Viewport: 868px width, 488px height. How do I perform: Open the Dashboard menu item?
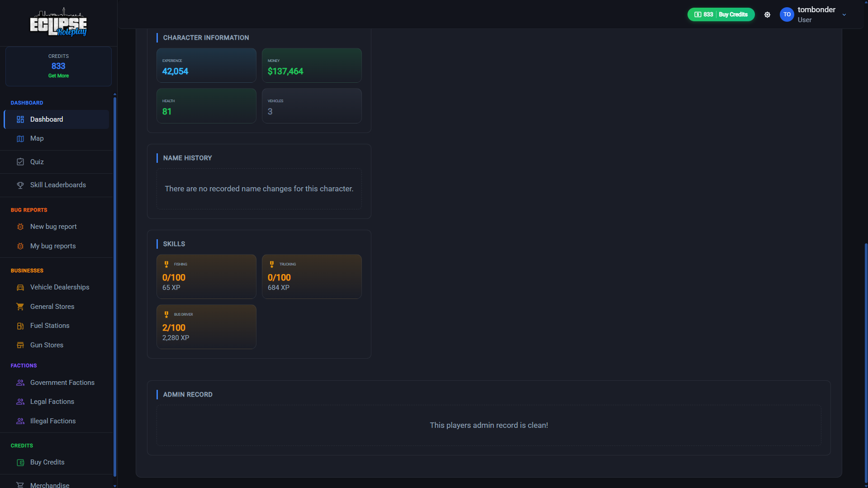tap(57, 119)
